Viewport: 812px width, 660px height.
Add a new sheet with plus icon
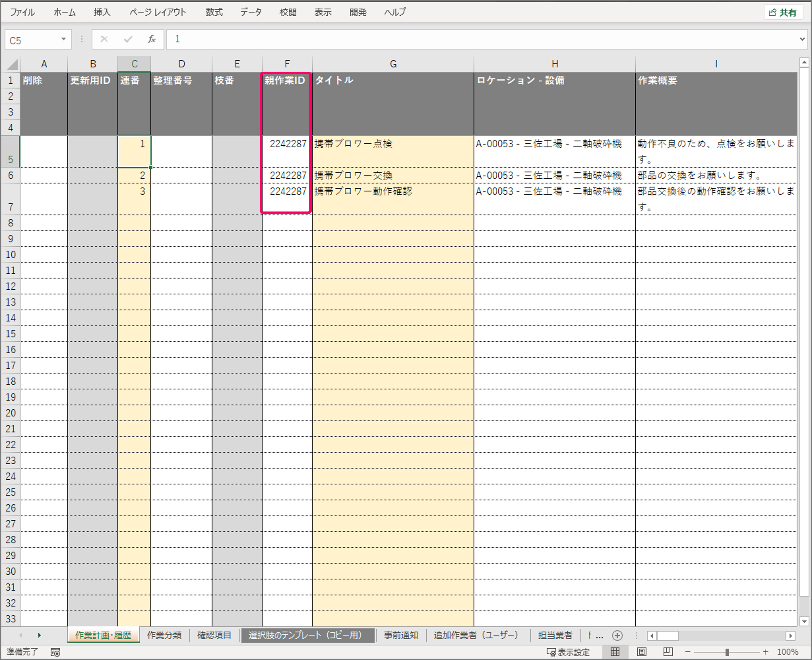click(617, 635)
